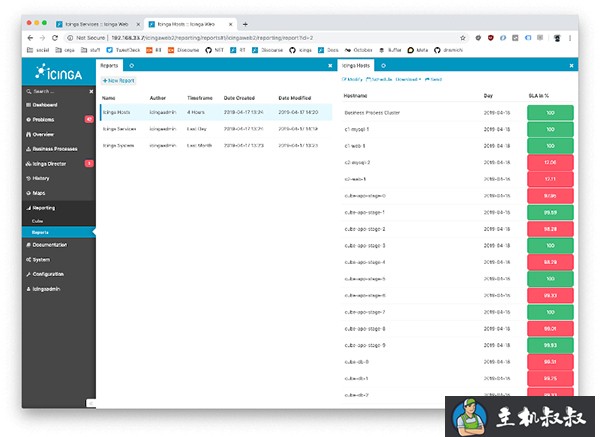Click the Schedule link
Image resolution: width=600 pixels, height=437 pixels.
pyautogui.click(x=379, y=80)
